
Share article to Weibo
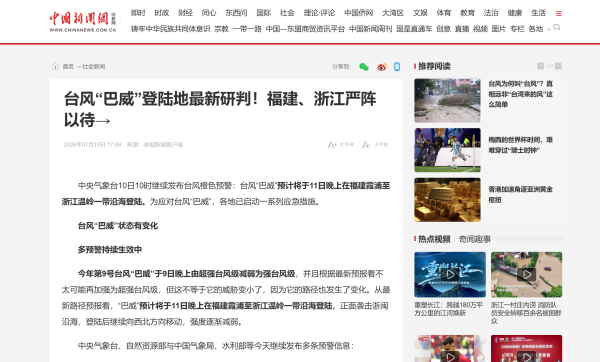(x=382, y=67)
